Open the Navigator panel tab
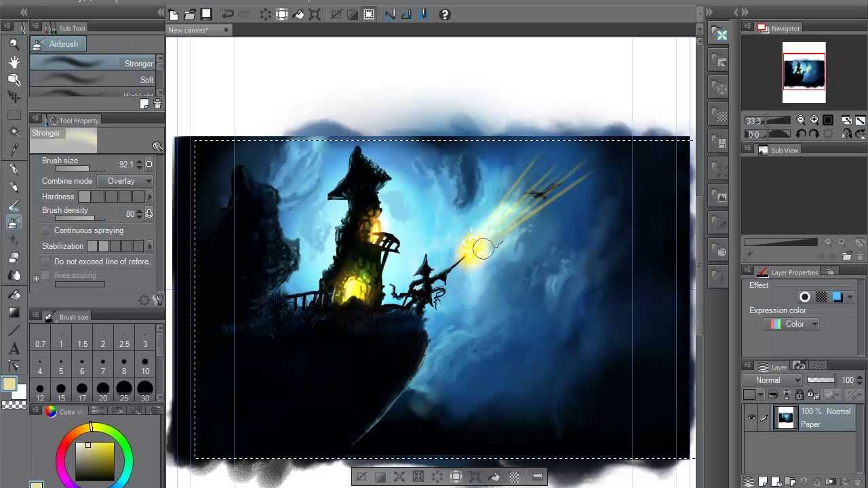 [779, 28]
